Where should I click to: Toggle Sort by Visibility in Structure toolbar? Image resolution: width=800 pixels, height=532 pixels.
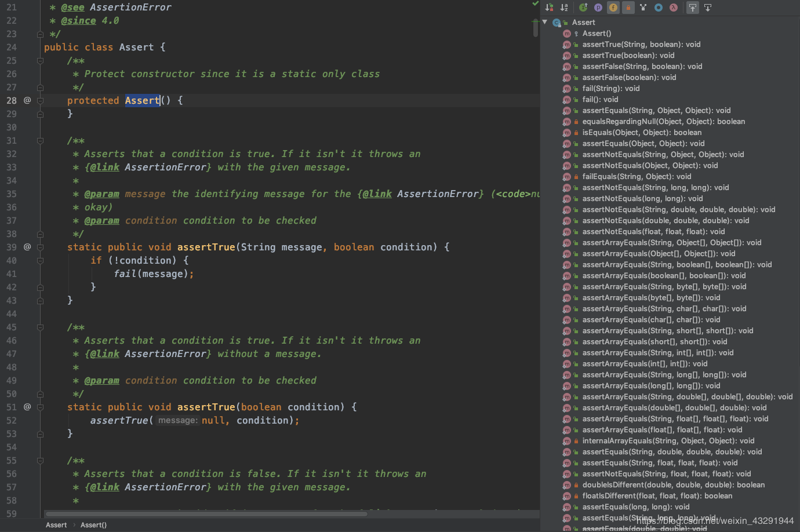(549, 8)
